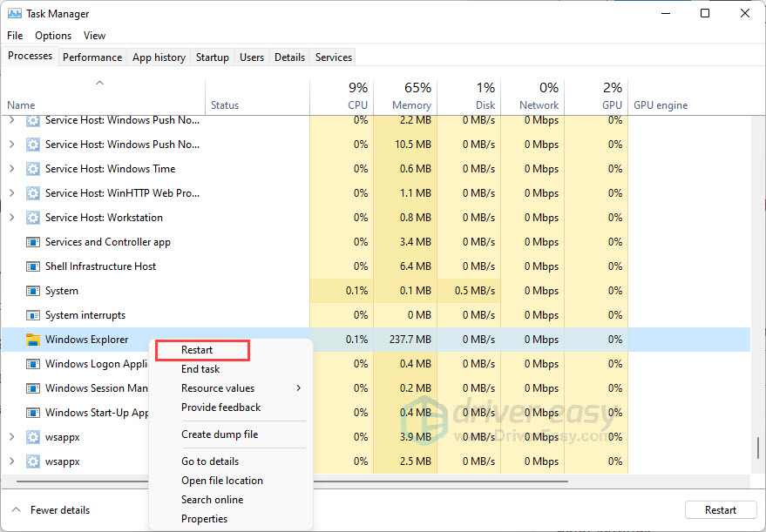Click the System interrupts process icon
766x532 pixels.
tap(33, 315)
